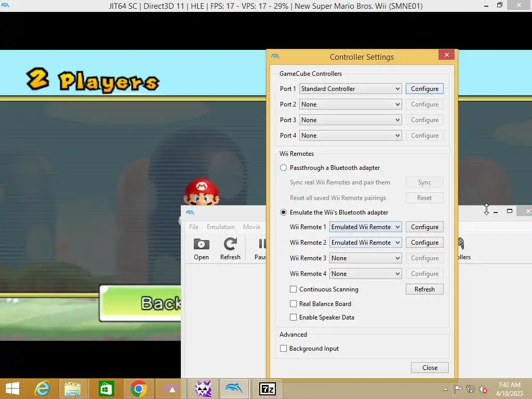Image resolution: width=532 pixels, height=399 pixels.
Task: Open the Windows Start button
Action: click(x=12, y=389)
